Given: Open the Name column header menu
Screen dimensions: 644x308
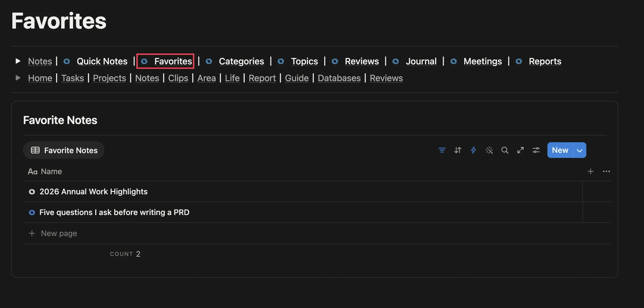Looking at the screenshot, I should click(x=45, y=171).
